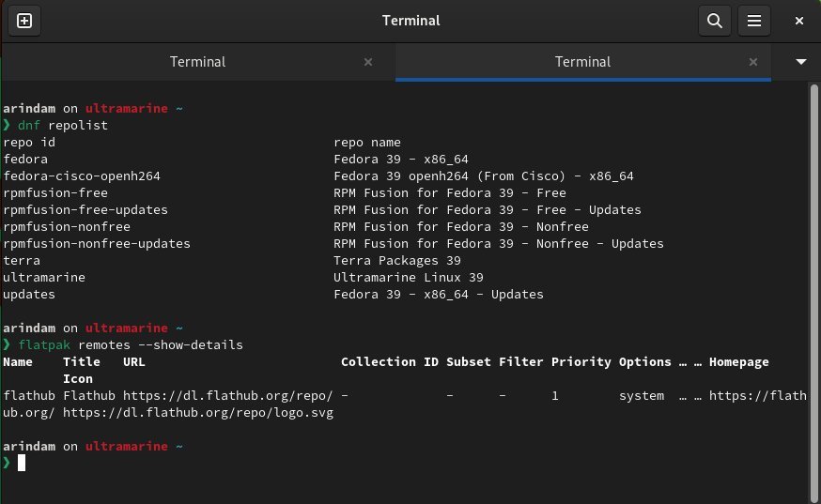821x504 pixels.
Task: Switch to the first Terminal tab
Action: 198,62
